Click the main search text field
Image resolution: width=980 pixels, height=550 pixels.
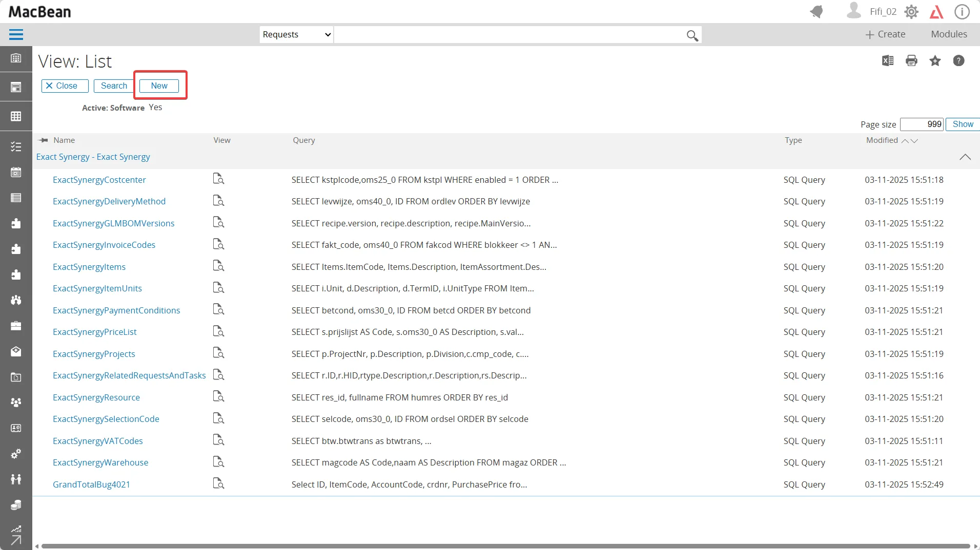coord(510,34)
